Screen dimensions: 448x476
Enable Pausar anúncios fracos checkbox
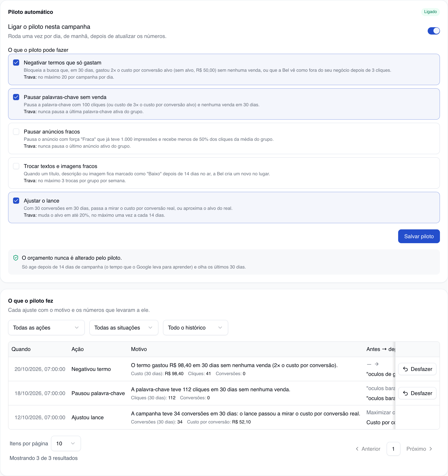tap(16, 131)
